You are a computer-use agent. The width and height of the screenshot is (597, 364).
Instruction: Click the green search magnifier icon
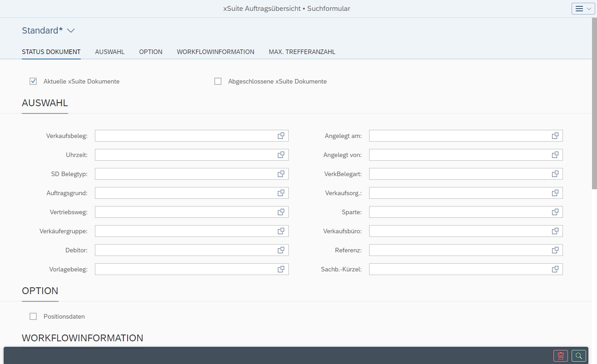coord(578,356)
